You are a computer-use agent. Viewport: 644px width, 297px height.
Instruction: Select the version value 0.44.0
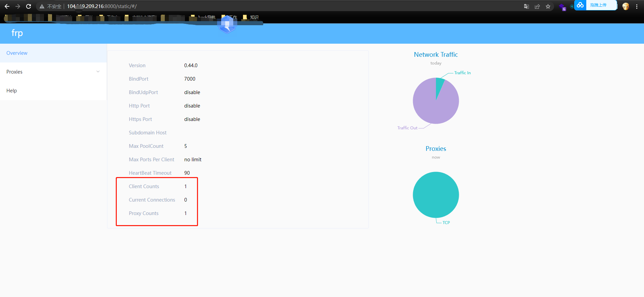point(191,66)
